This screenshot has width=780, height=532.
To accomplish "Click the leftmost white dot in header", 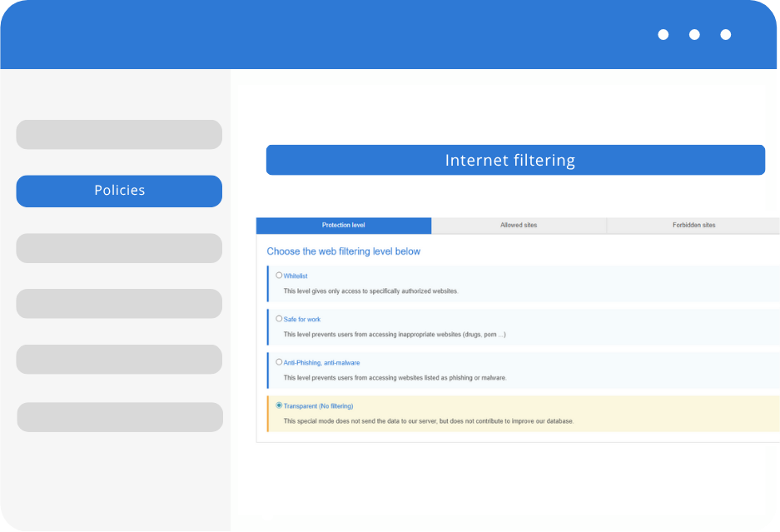I will [663, 35].
